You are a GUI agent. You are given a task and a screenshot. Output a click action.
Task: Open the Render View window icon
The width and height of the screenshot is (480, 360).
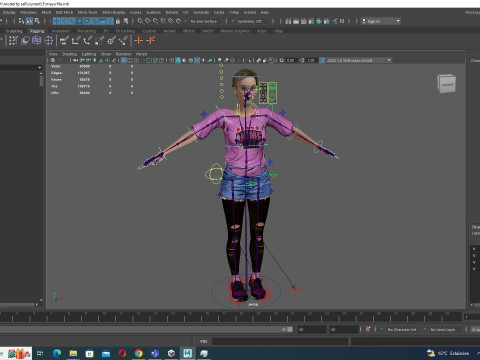288,21
